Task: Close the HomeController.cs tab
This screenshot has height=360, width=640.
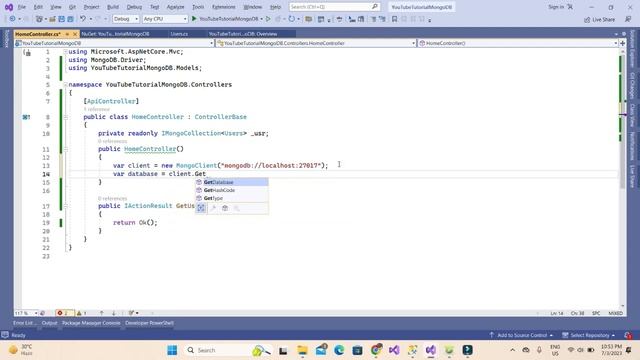Action: 75,34
